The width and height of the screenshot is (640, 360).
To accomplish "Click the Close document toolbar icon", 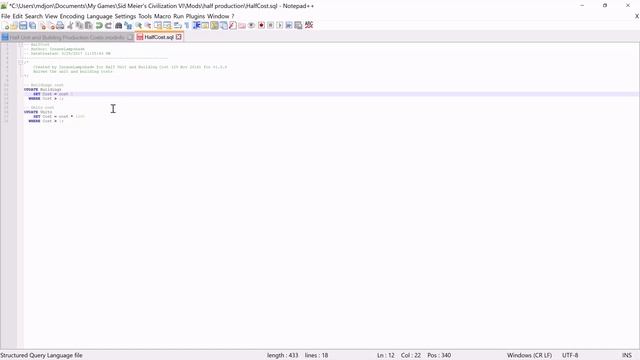I will (42, 25).
